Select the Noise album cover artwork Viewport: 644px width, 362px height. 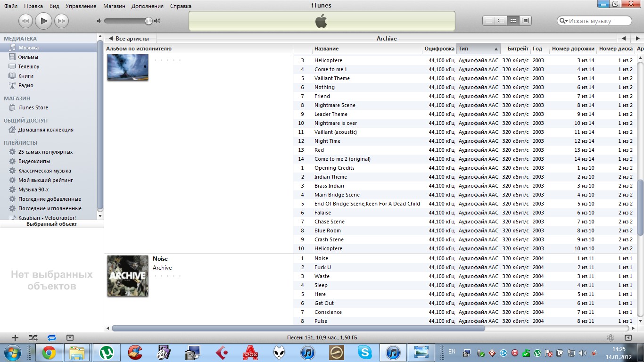(x=128, y=276)
